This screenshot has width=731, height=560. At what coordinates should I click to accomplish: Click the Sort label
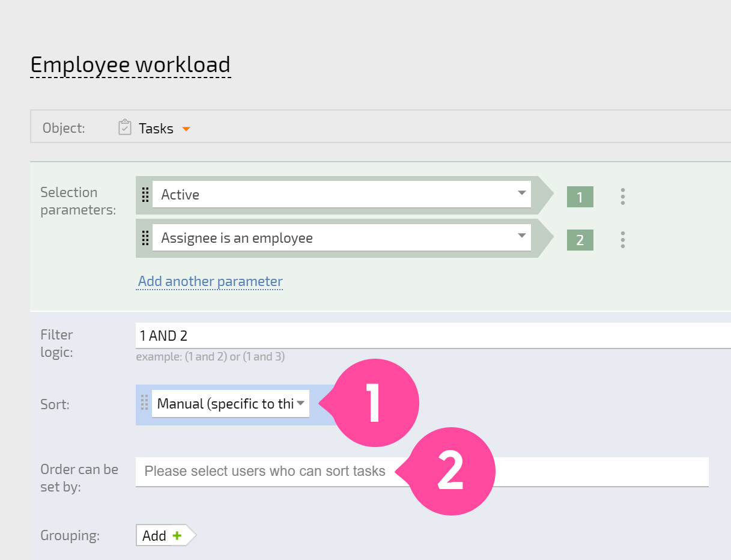click(x=55, y=404)
